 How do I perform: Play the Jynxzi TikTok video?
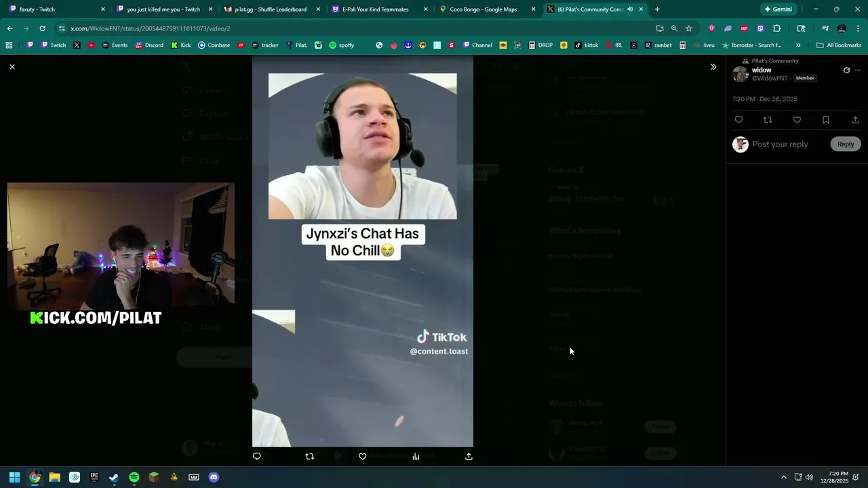pos(363,251)
